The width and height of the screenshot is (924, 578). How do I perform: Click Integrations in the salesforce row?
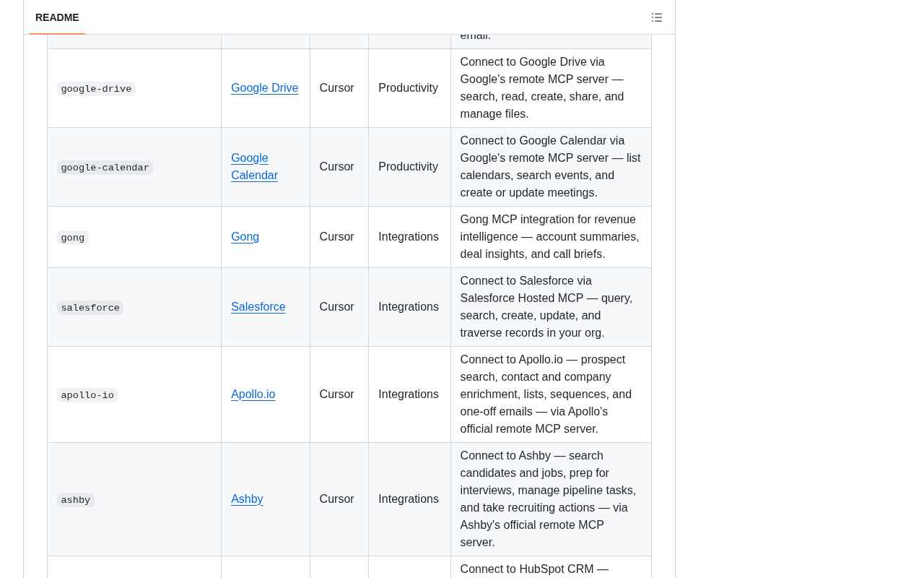(409, 307)
